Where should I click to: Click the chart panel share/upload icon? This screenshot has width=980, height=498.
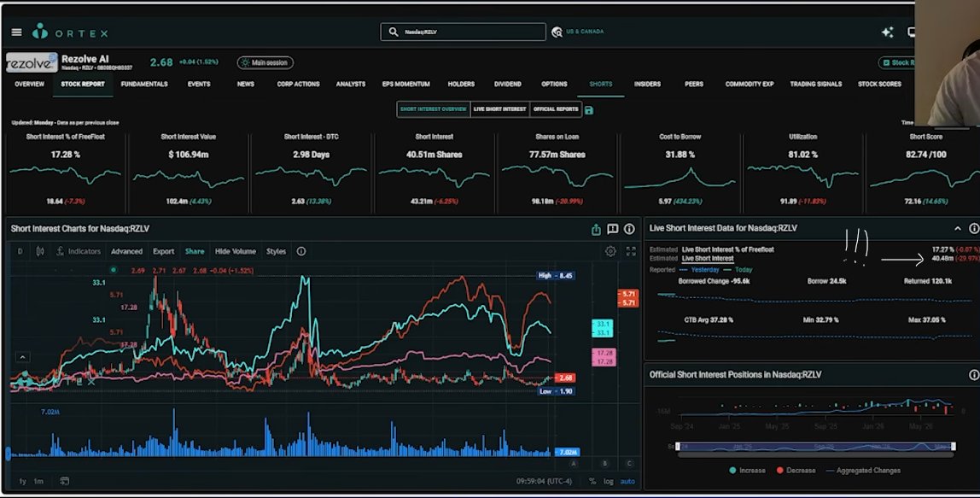pyautogui.click(x=596, y=230)
